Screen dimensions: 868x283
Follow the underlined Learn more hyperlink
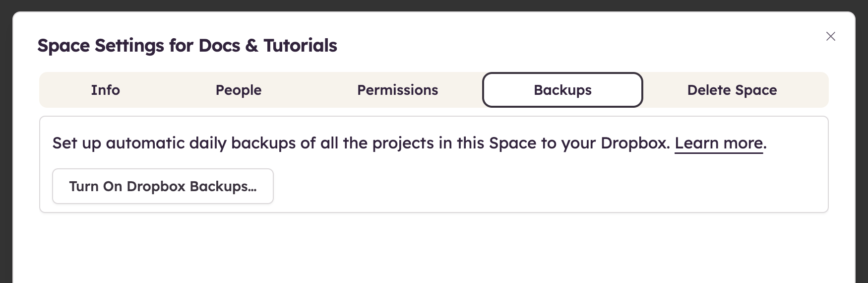(x=718, y=143)
